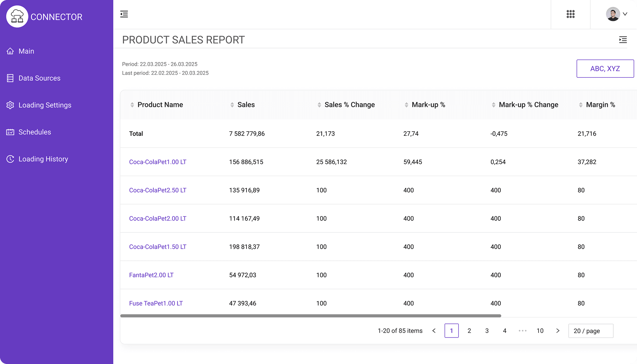Open the user avatar dropdown menu
This screenshot has width=637, height=364.
point(617,14)
